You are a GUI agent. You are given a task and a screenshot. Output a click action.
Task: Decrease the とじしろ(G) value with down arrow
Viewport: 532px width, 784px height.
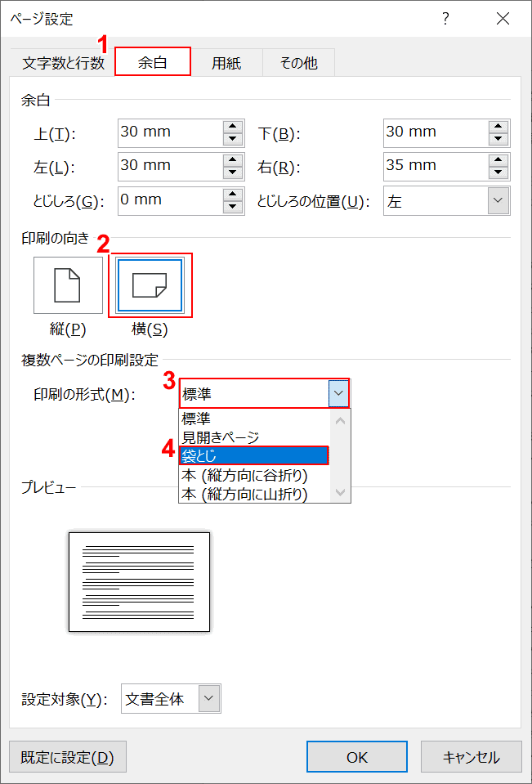(x=232, y=208)
